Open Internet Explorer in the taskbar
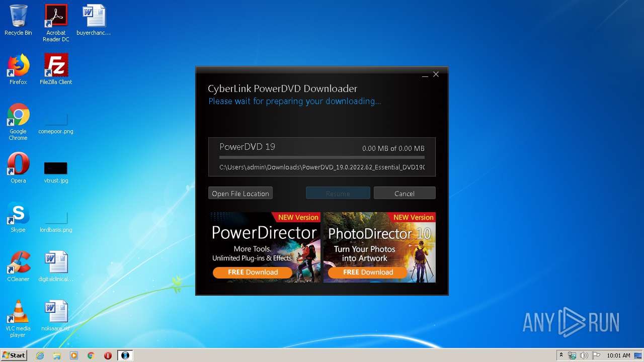Viewport: 644px width, 362px height. coord(40,355)
